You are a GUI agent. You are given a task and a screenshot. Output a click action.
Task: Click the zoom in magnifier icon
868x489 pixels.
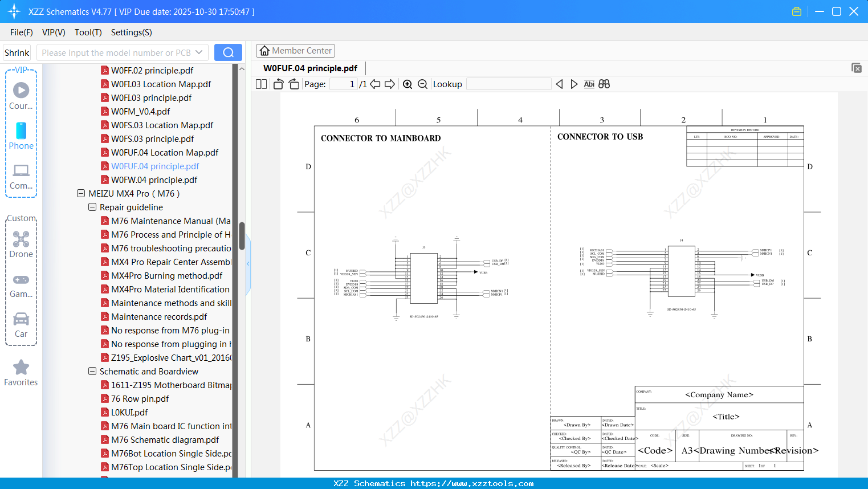[x=407, y=84]
